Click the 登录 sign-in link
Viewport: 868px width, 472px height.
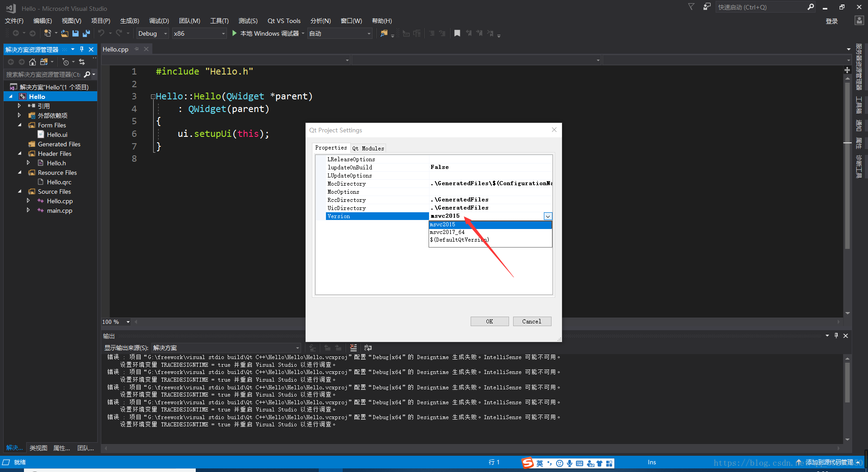coord(832,21)
